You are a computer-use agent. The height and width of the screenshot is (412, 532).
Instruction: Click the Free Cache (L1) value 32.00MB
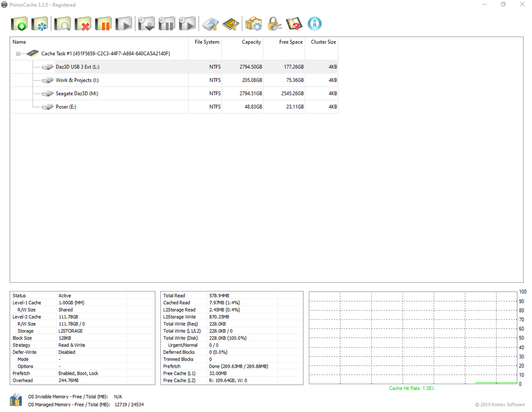(x=218, y=373)
